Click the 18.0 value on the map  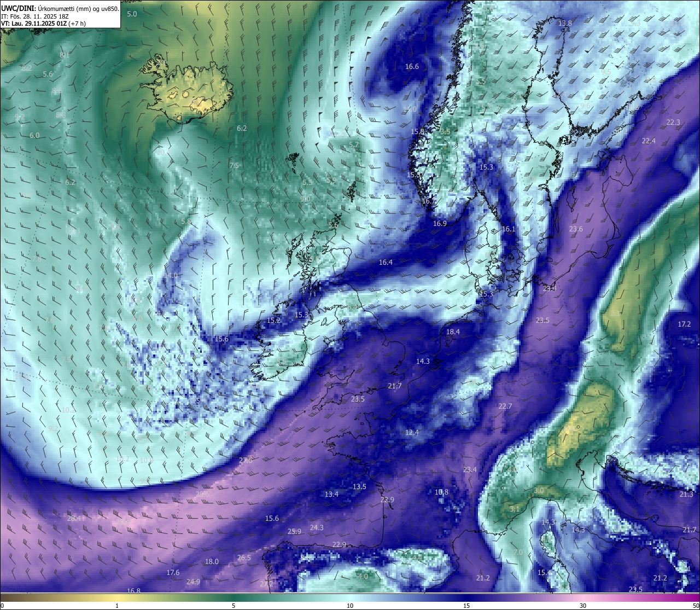pyautogui.click(x=212, y=562)
